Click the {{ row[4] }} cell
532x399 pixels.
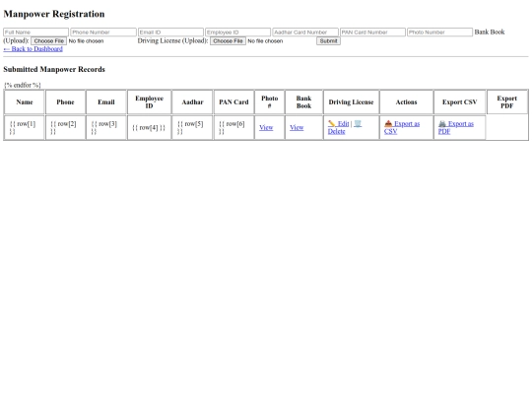pyautogui.click(x=150, y=127)
